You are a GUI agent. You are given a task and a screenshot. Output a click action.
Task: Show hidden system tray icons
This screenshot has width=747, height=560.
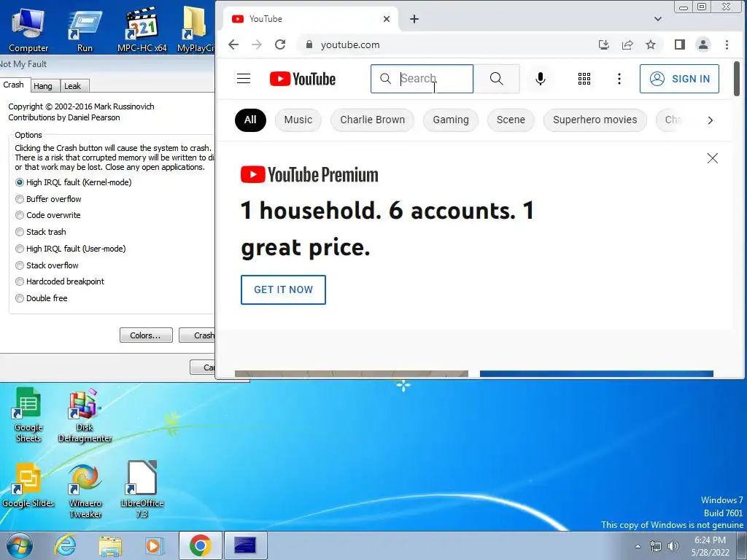[x=638, y=546]
